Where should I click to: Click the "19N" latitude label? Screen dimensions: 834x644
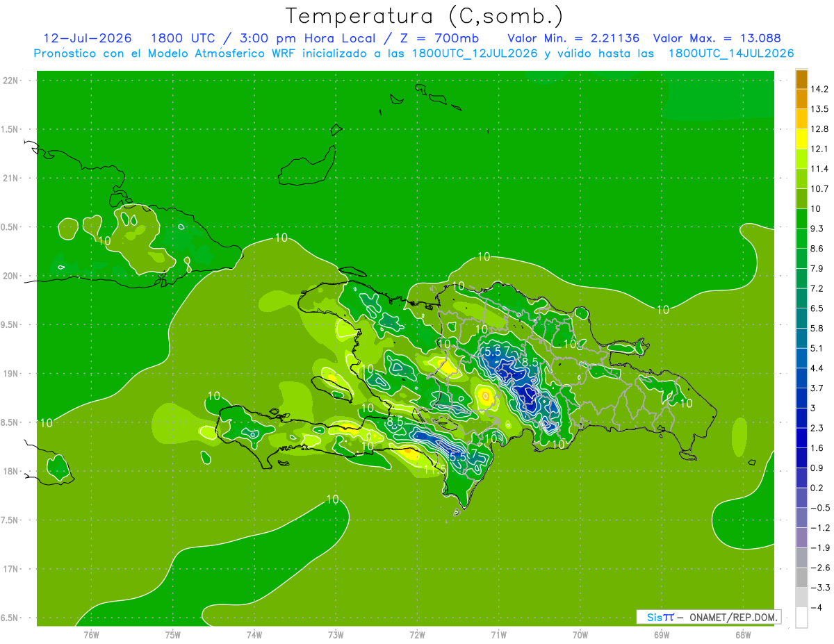coord(12,374)
